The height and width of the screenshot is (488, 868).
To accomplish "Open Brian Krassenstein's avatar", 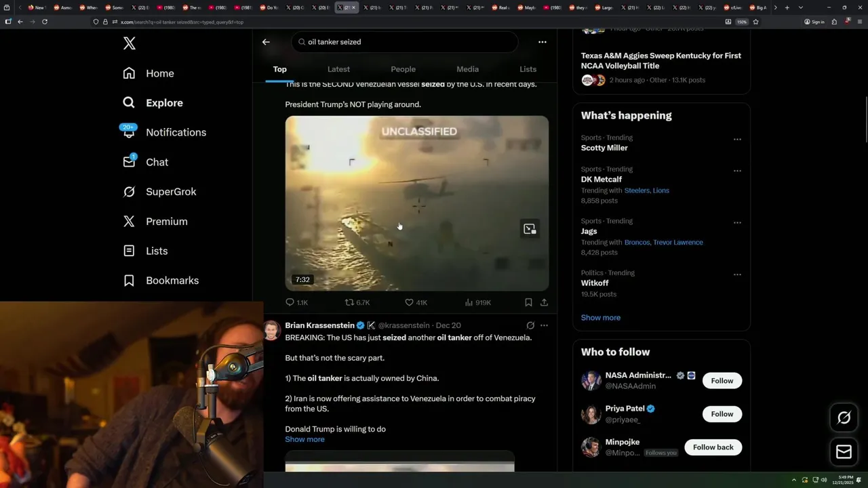I will click(272, 330).
